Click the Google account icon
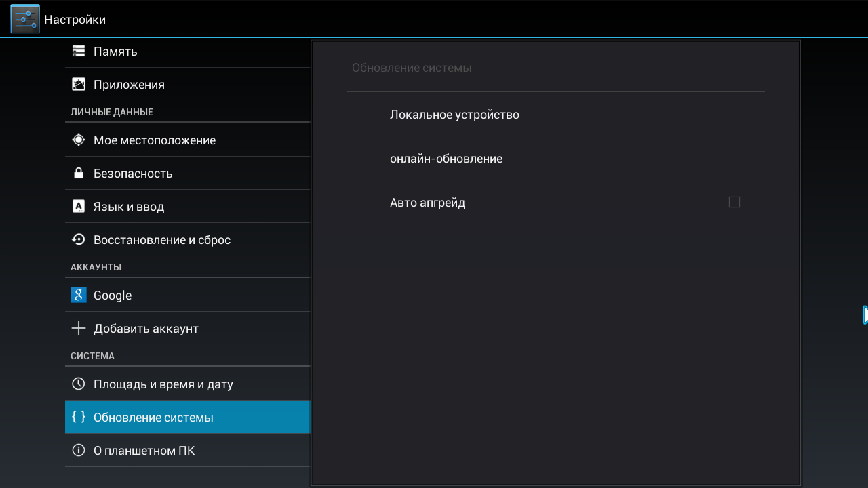This screenshot has height=488, width=868. point(79,296)
